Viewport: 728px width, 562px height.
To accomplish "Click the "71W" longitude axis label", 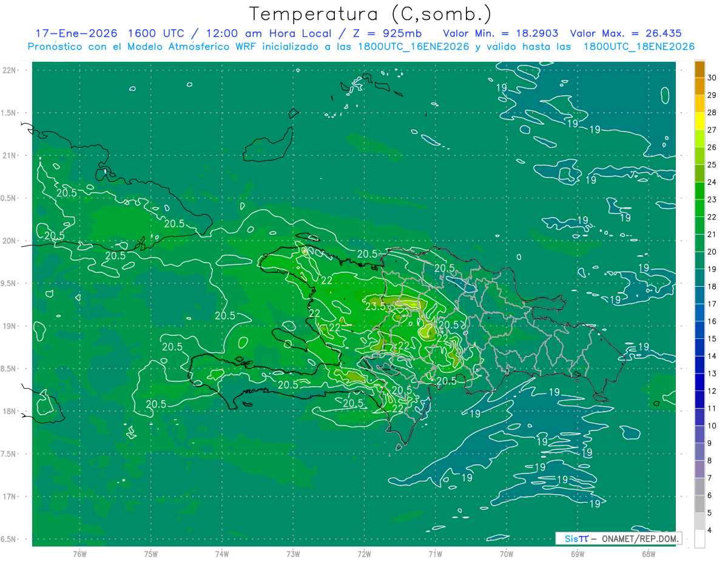I will point(435,554).
